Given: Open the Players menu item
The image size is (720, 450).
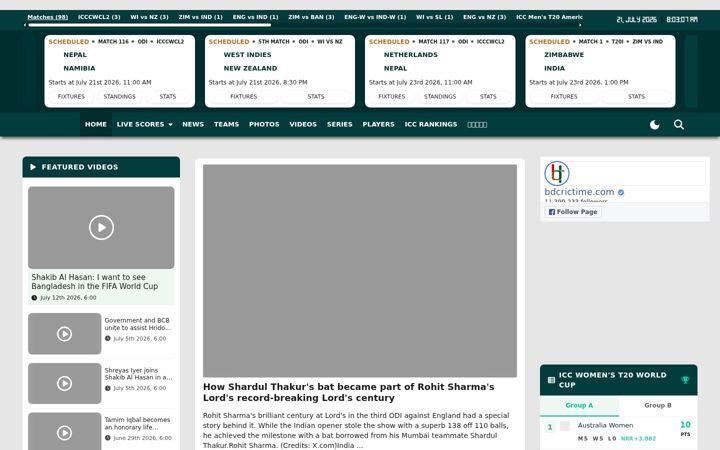Looking at the screenshot, I should (378, 124).
